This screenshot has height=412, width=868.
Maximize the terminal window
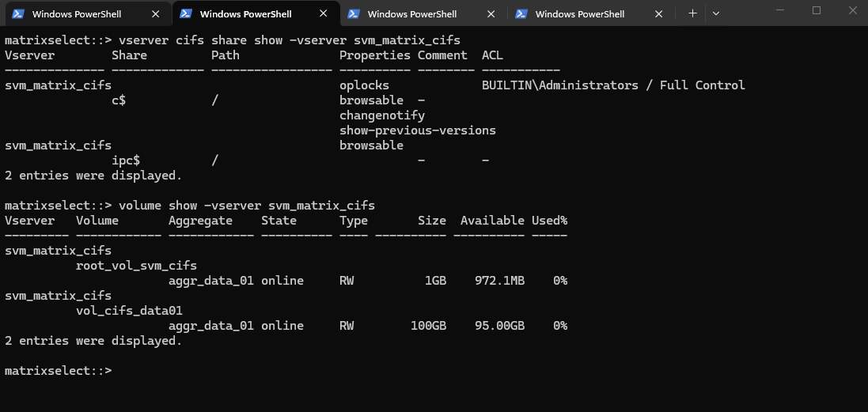point(817,11)
